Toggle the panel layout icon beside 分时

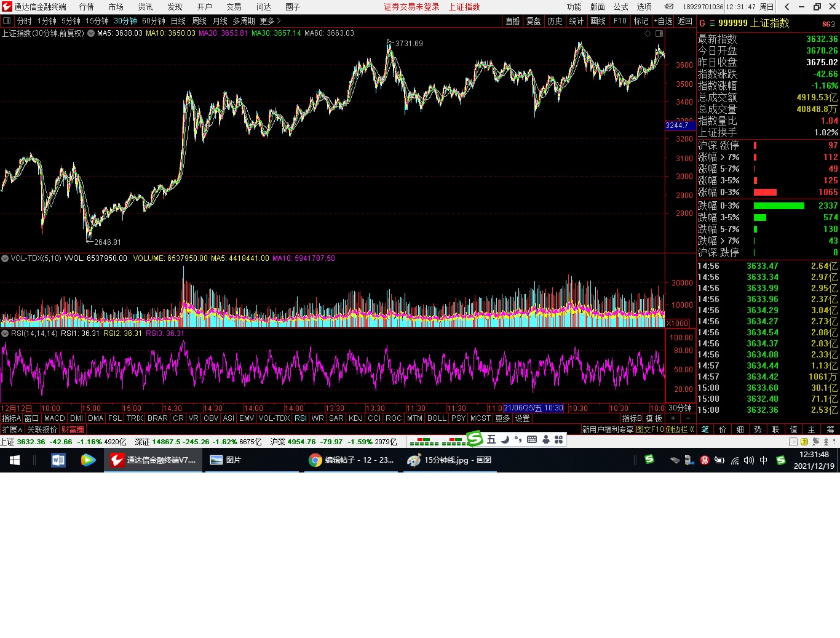point(7,21)
